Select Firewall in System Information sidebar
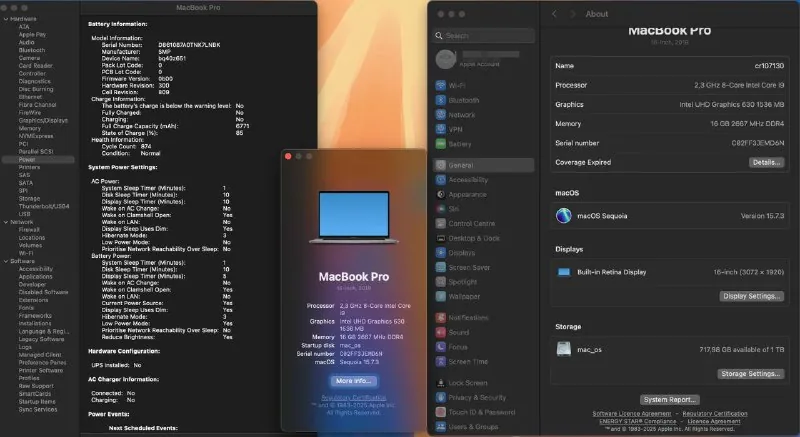Image resolution: width=800 pixels, height=437 pixels. pos(29,230)
